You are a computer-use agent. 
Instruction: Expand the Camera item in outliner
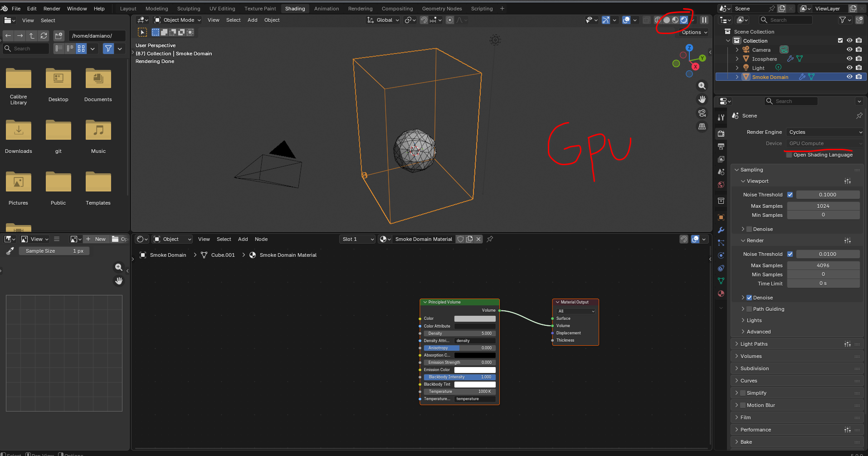point(737,50)
